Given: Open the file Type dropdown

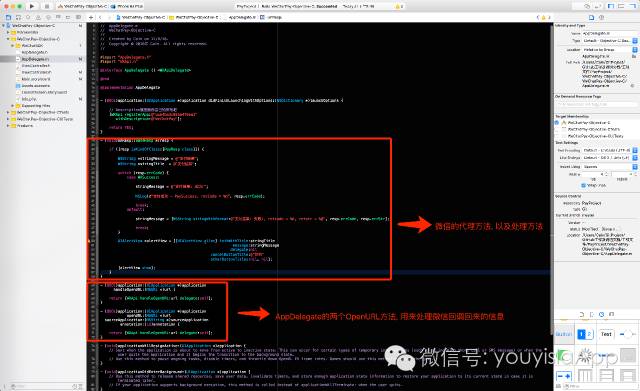Looking at the screenshot, I should [x=609, y=41].
